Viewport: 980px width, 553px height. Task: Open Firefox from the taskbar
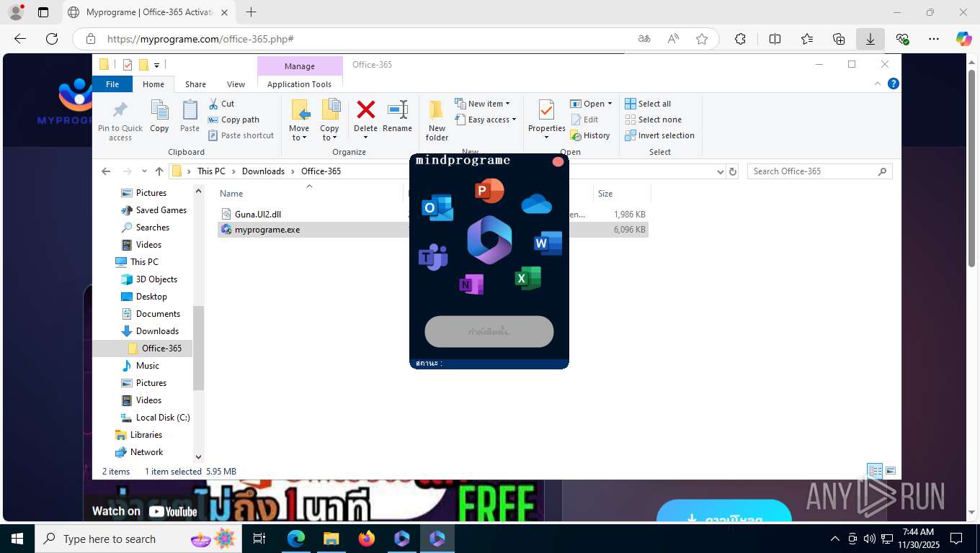click(x=367, y=539)
